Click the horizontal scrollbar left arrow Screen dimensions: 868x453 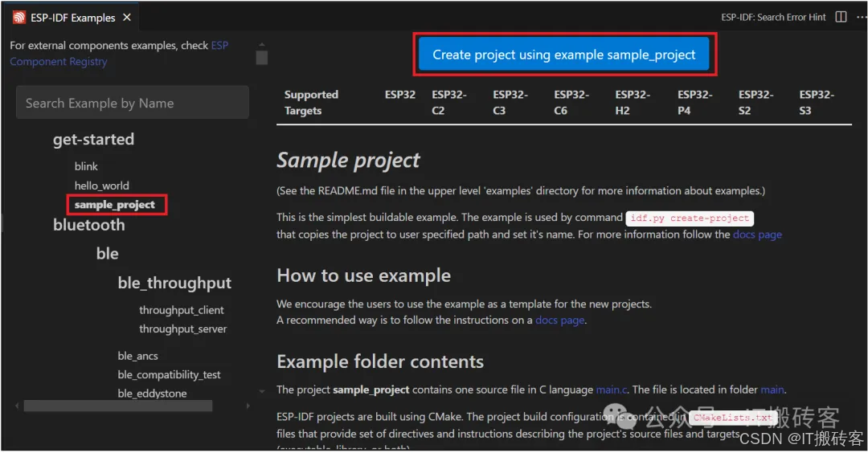click(x=17, y=406)
